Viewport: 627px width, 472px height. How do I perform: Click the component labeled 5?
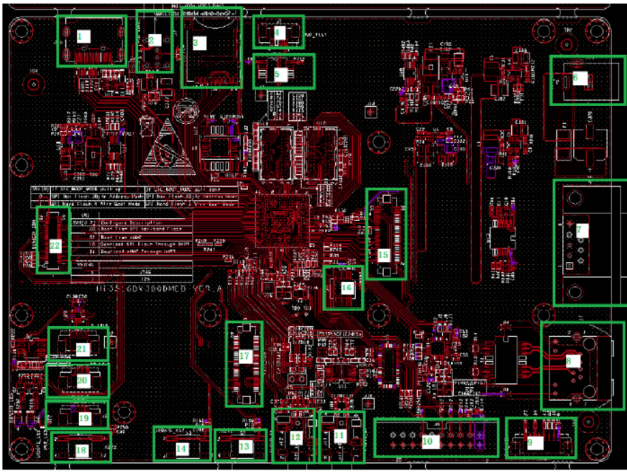283,72
